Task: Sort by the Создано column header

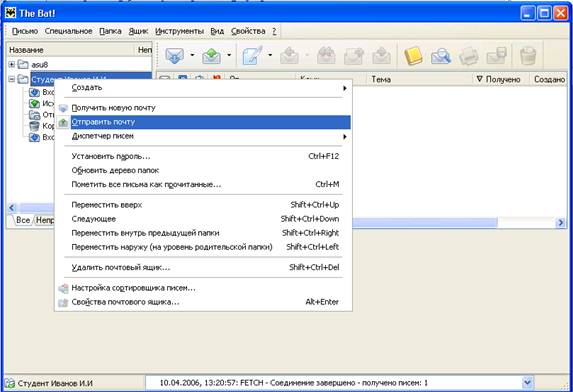Action: point(548,79)
